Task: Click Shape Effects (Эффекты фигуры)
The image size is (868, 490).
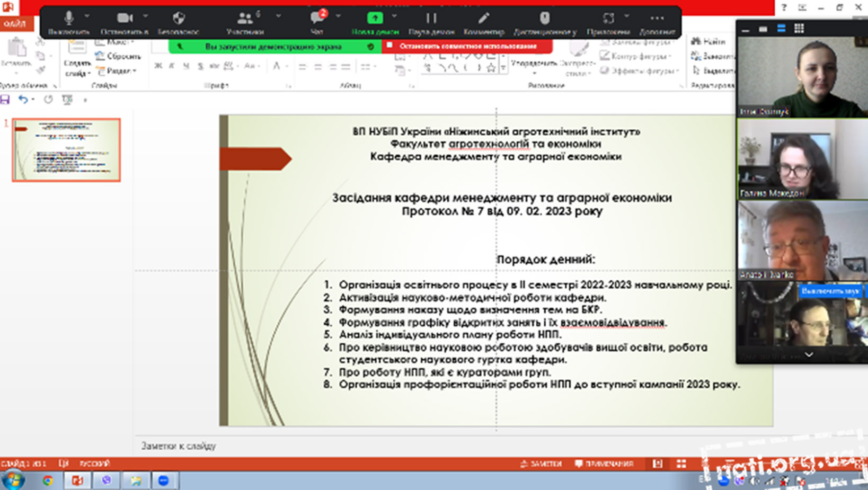Action: pyautogui.click(x=639, y=70)
